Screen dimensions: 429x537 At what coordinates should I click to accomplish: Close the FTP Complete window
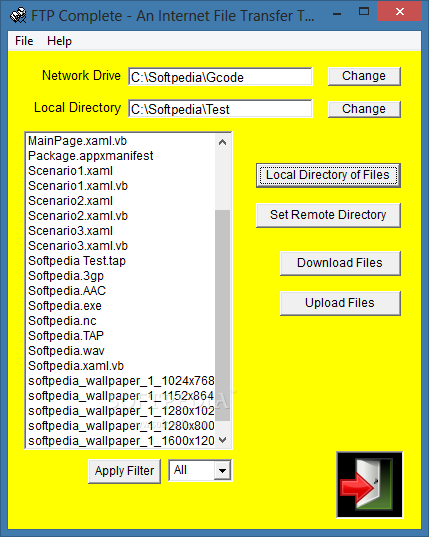[400, 12]
